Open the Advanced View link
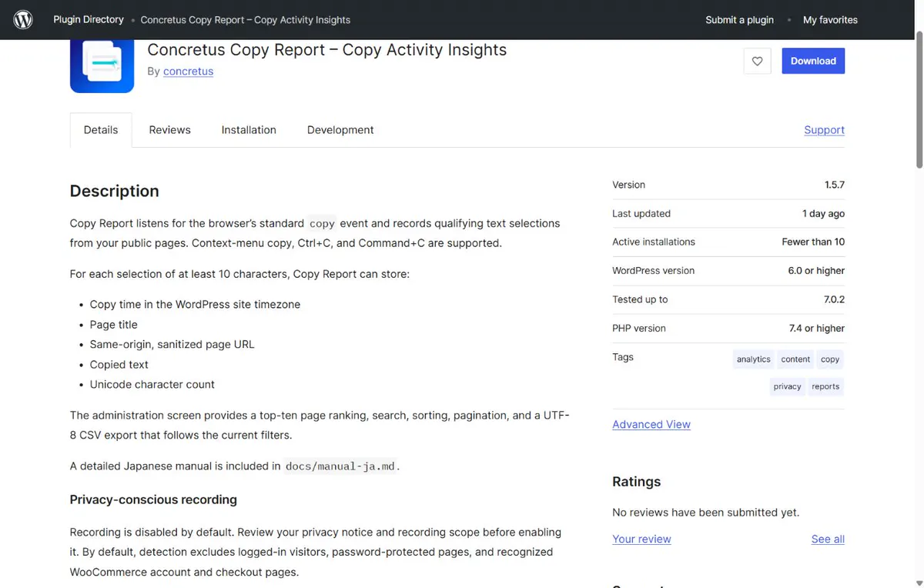This screenshot has height=588, width=924. 651,424
